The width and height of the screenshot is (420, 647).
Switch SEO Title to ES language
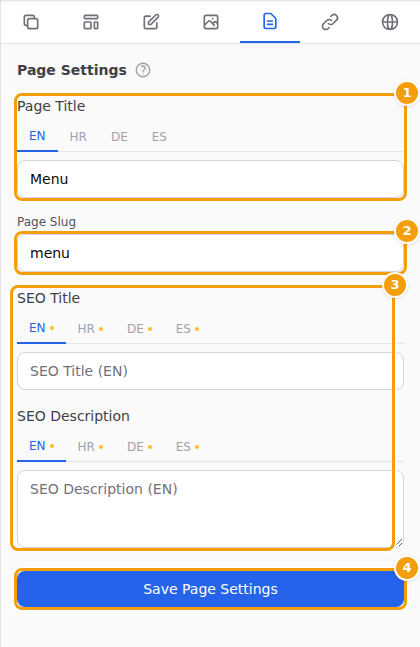click(187, 329)
